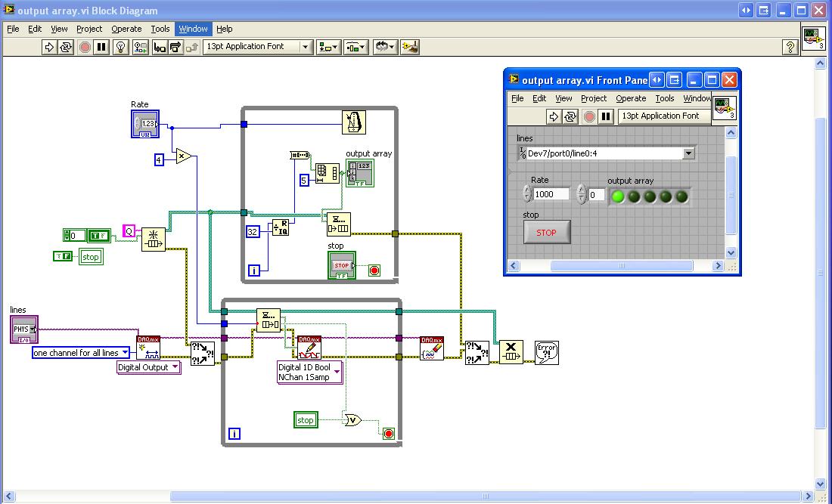Screen dimensions: 832x504
Task: Click the Rate value field on front panel
Action: 551,194
